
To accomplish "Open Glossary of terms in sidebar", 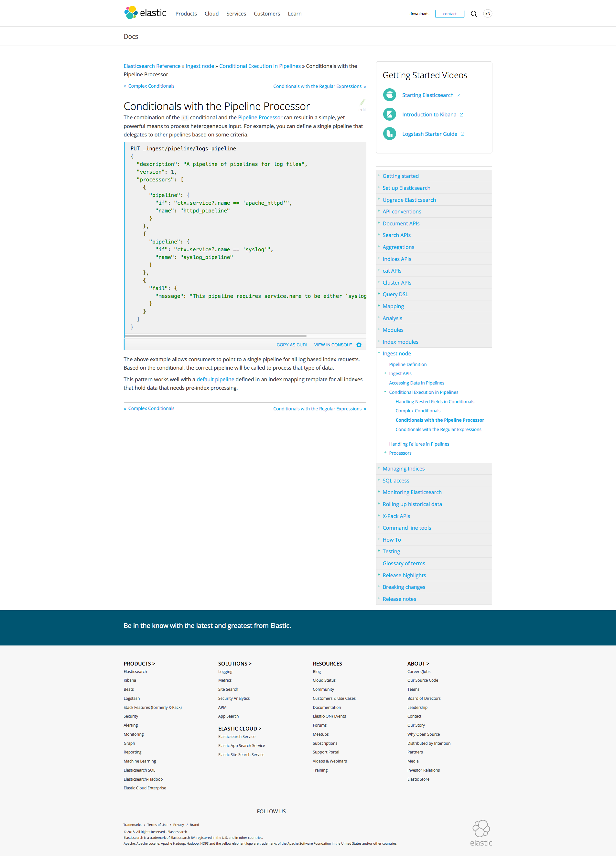I will tap(404, 563).
